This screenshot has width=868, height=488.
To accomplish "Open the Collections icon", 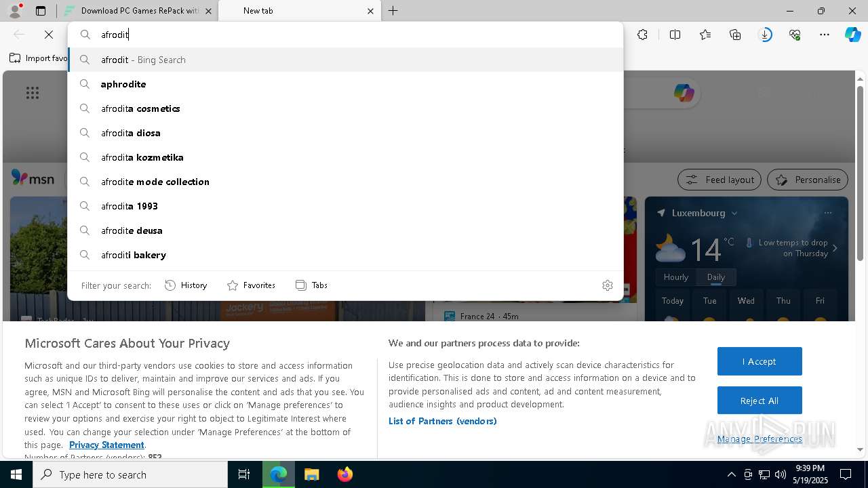I will [x=735, y=35].
